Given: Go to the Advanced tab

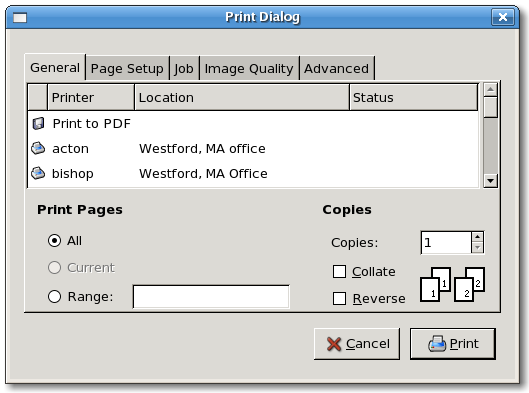Looking at the screenshot, I should point(337,68).
